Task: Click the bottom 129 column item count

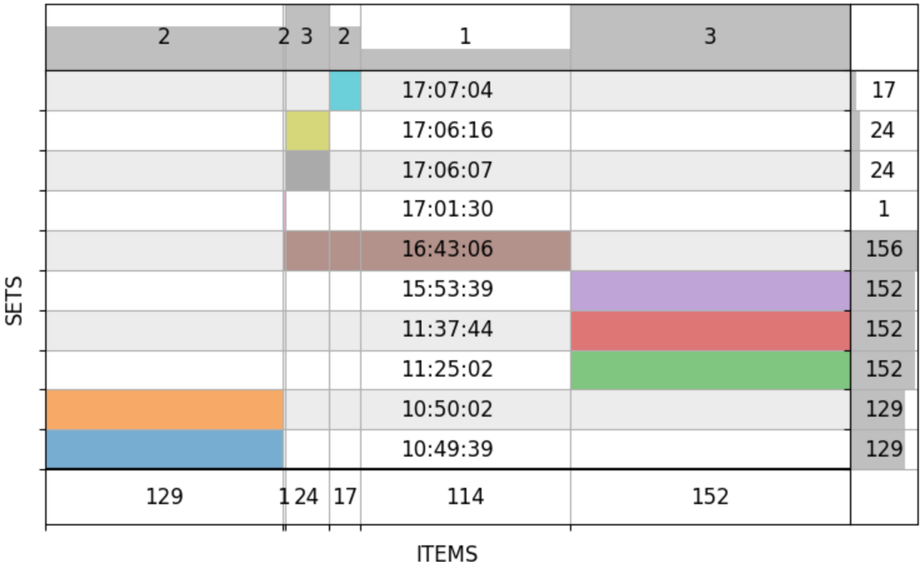Action: coord(164,496)
